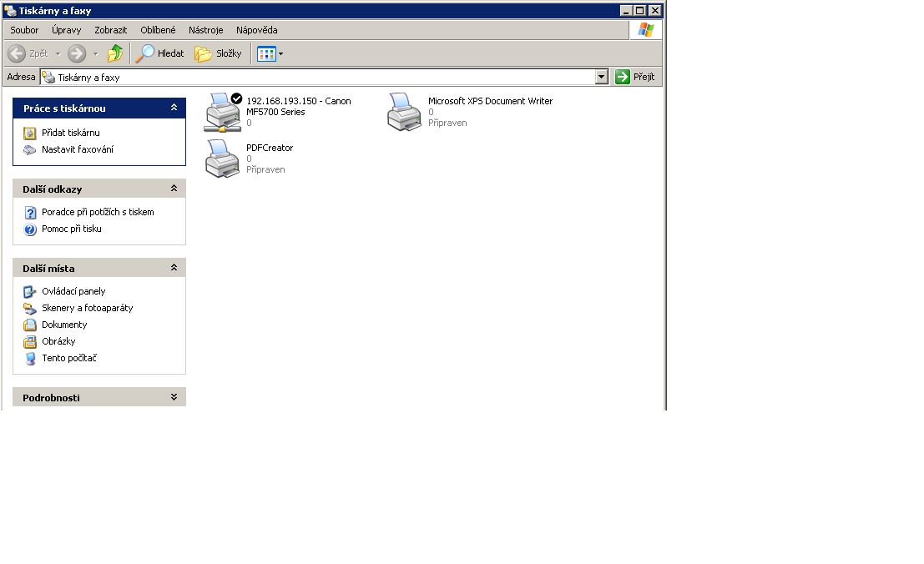Image resolution: width=924 pixels, height=564 pixels.
Task: Open the Oblíbené menu
Action: coord(158,30)
